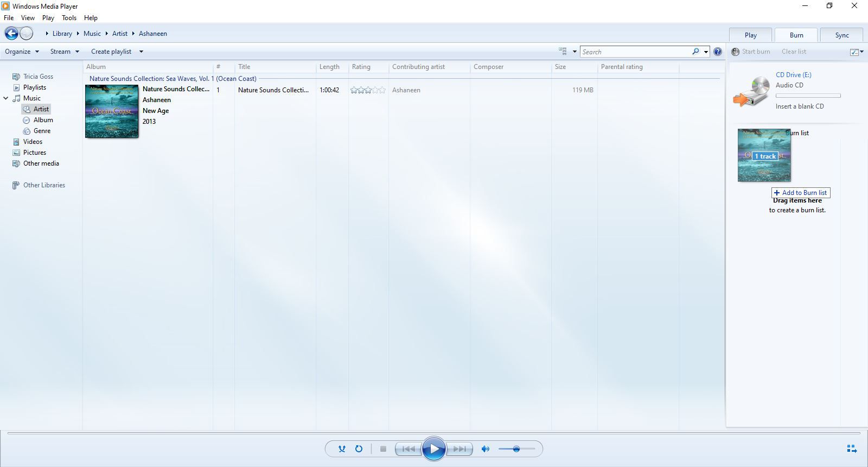Toggle shuffle playback
Screen dimensions: 868x467
pyautogui.click(x=342, y=449)
